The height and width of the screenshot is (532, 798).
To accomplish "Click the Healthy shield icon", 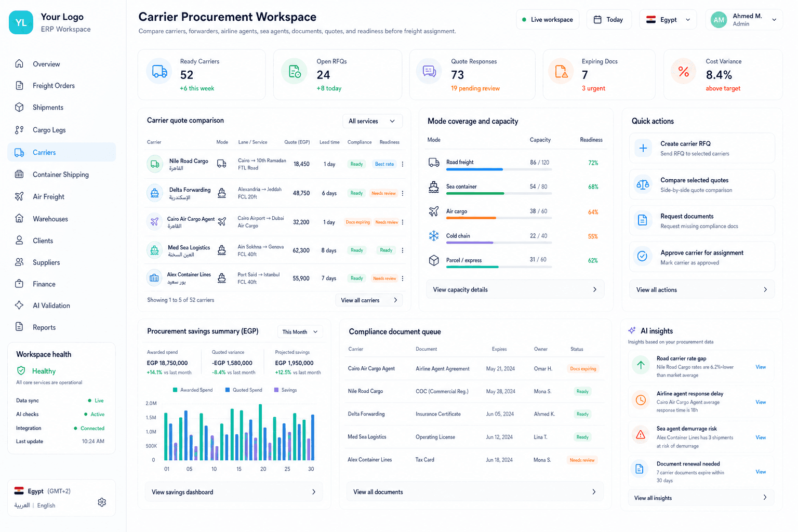I will [x=21, y=371].
